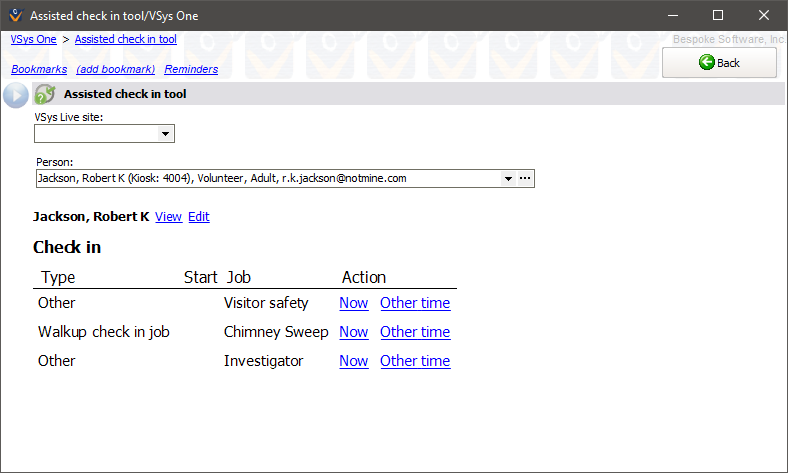This screenshot has height=473, width=788.
Task: Click the Assisted check in tool breadcrumb
Action: pyautogui.click(x=125, y=39)
